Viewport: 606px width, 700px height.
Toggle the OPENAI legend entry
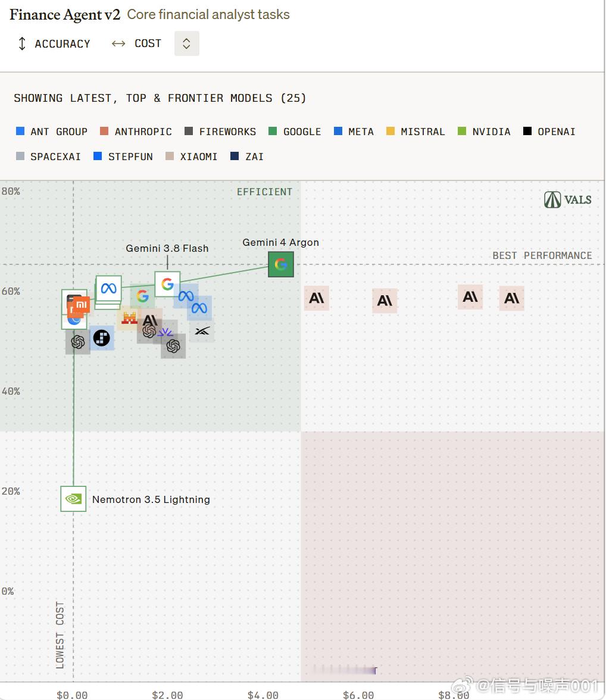[549, 131]
